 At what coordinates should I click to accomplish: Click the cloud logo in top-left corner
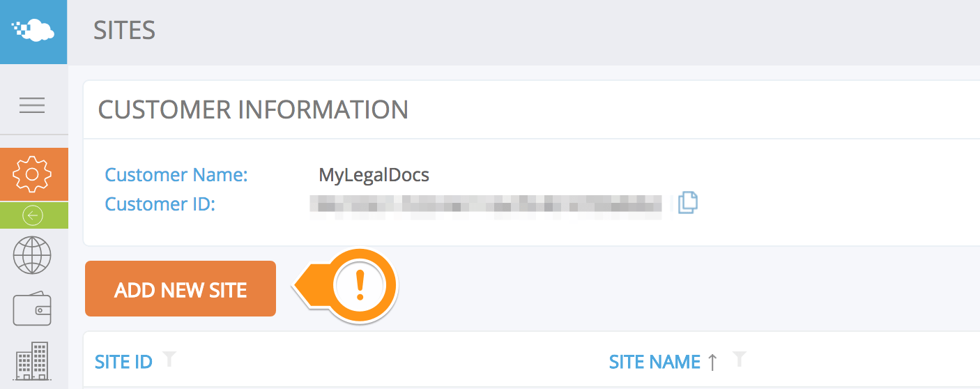click(33, 31)
